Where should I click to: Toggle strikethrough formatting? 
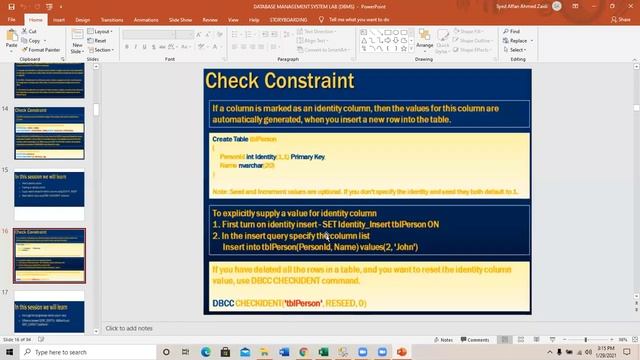click(x=162, y=47)
